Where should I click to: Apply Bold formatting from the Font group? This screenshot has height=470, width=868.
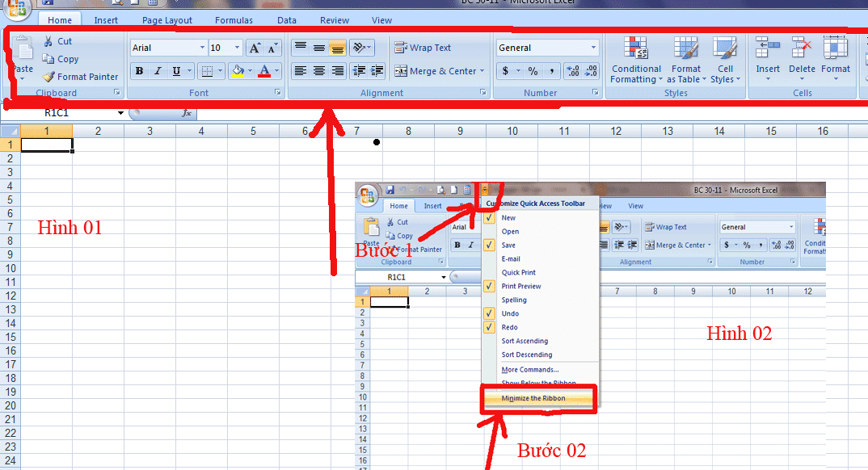coord(141,71)
